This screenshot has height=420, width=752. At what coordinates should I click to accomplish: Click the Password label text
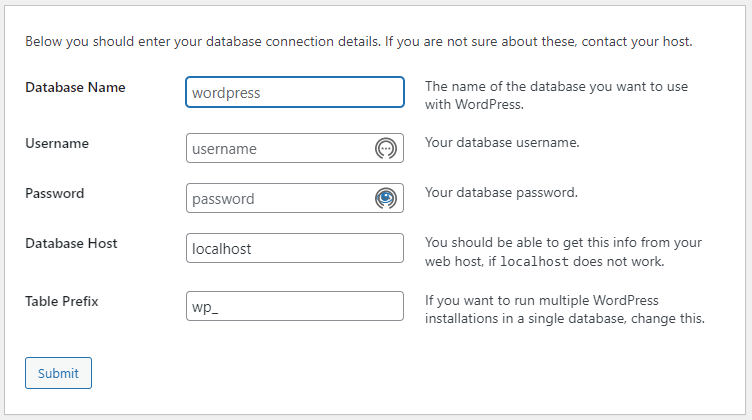pos(55,193)
